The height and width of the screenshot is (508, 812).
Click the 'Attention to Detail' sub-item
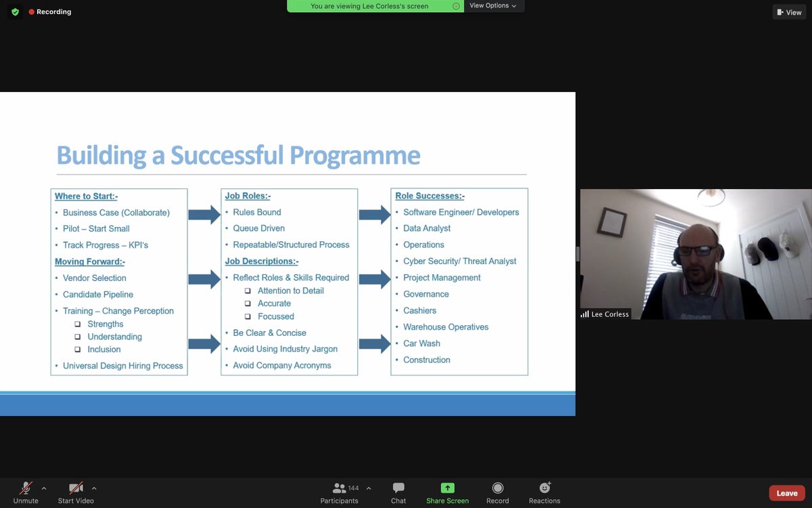pos(291,291)
